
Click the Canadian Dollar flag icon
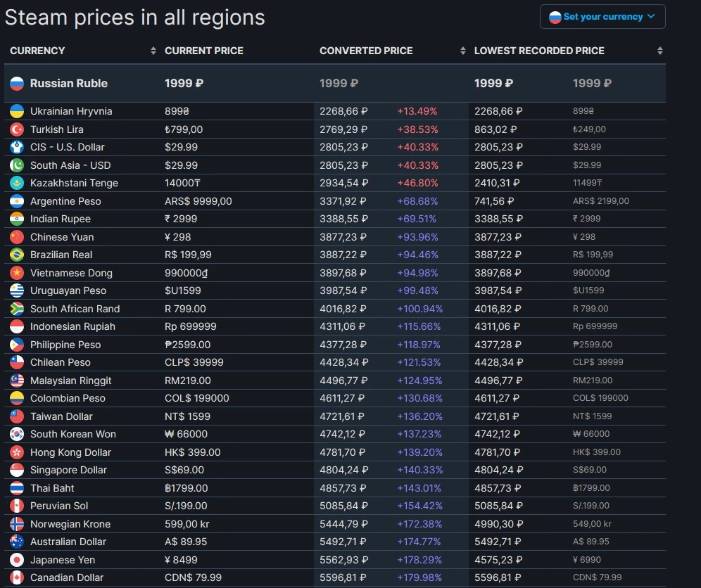17,577
